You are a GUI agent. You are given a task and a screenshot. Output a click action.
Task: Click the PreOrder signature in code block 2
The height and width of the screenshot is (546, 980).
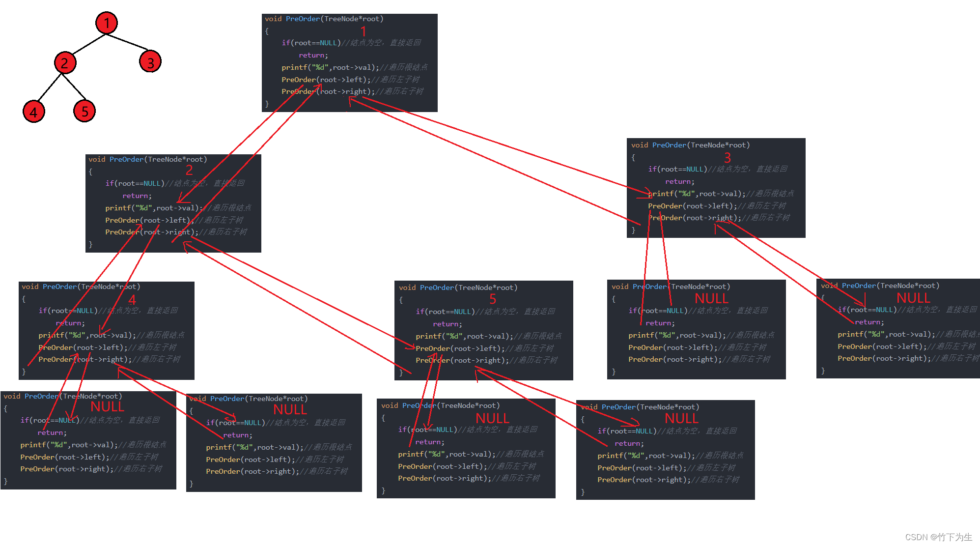148,159
